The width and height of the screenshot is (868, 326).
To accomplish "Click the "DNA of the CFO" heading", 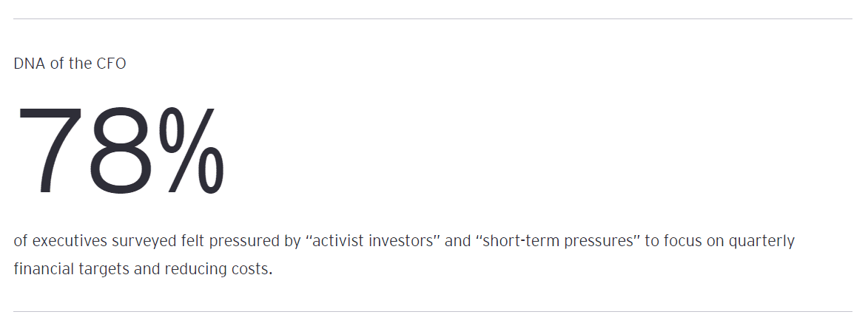I will tap(70, 64).
